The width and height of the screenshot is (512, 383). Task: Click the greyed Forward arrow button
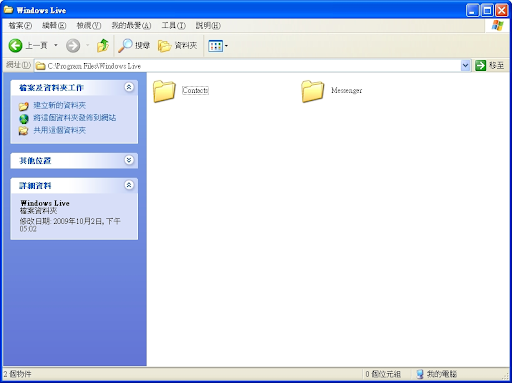73,46
